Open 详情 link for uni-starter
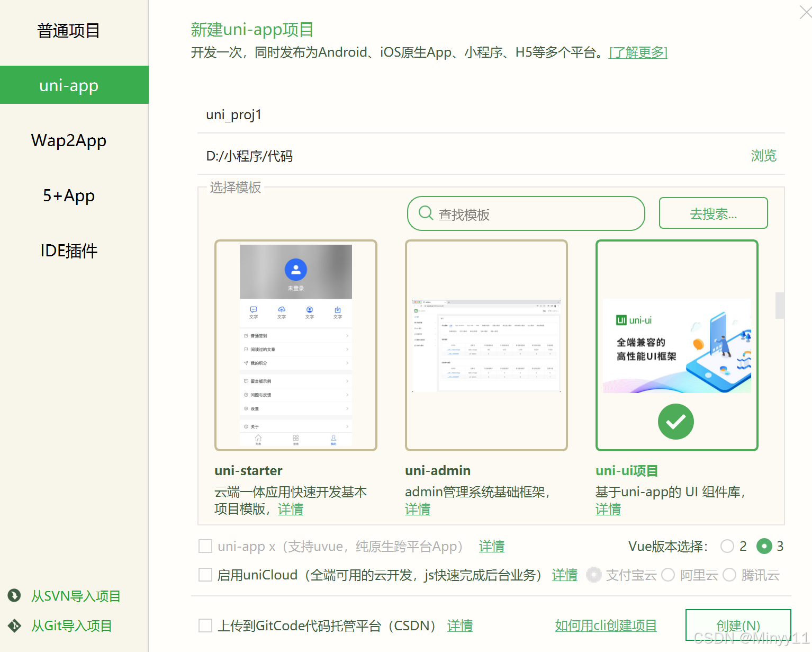Screen dimensions: 812x652 point(291,509)
